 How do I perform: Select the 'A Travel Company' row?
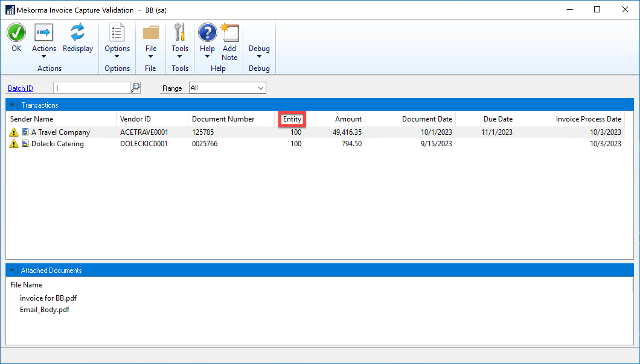[316, 132]
